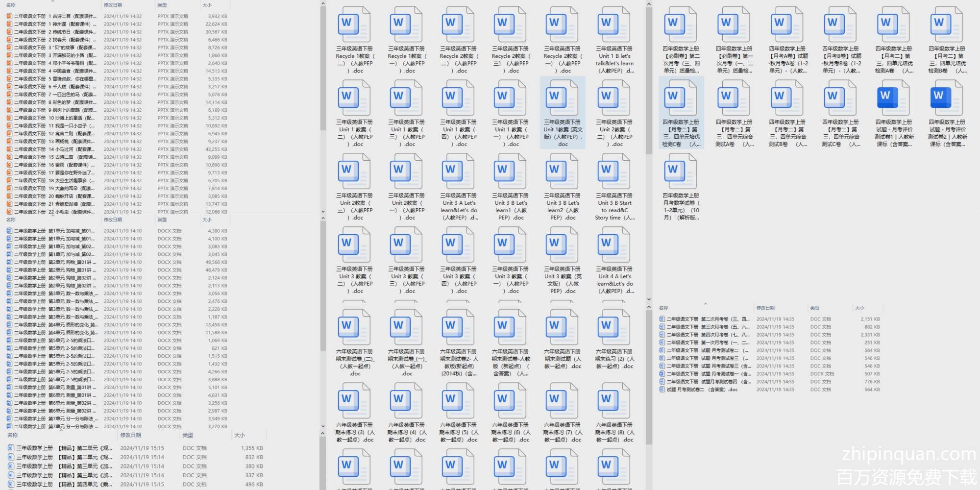This screenshot has height=490, width=980.
Task: Open the Unit 4 A Let's learn&Let's do Word icon
Action: (x=614, y=245)
